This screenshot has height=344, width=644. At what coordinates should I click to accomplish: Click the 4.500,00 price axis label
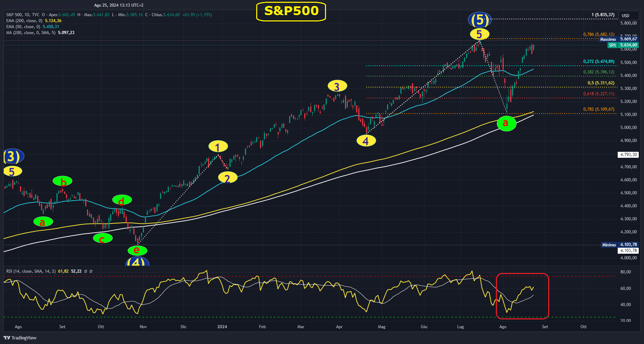tap(629, 193)
